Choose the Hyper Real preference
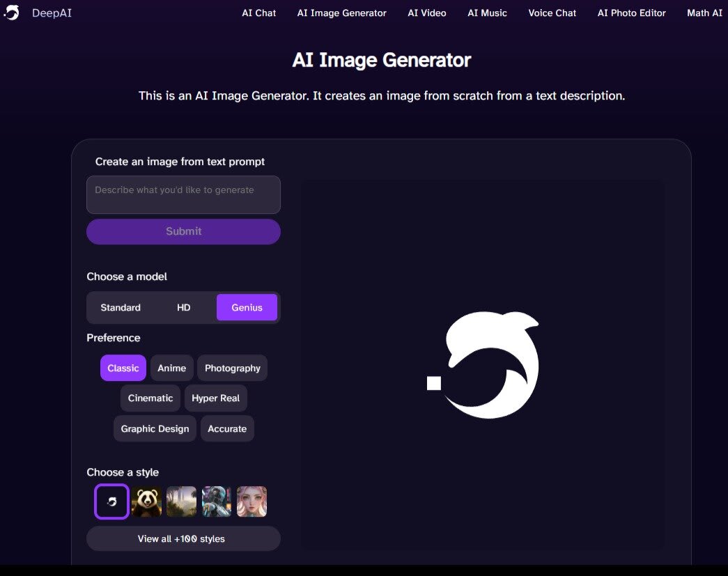Screen dimensions: 728x576 [215, 398]
